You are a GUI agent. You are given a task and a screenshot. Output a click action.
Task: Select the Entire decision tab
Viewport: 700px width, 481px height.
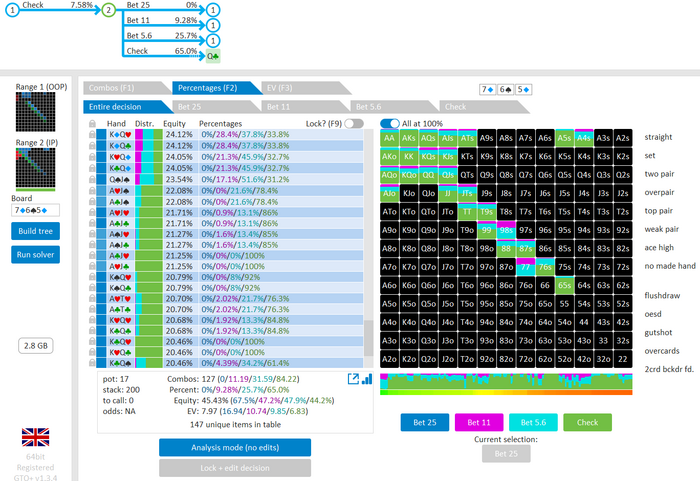[x=125, y=107]
